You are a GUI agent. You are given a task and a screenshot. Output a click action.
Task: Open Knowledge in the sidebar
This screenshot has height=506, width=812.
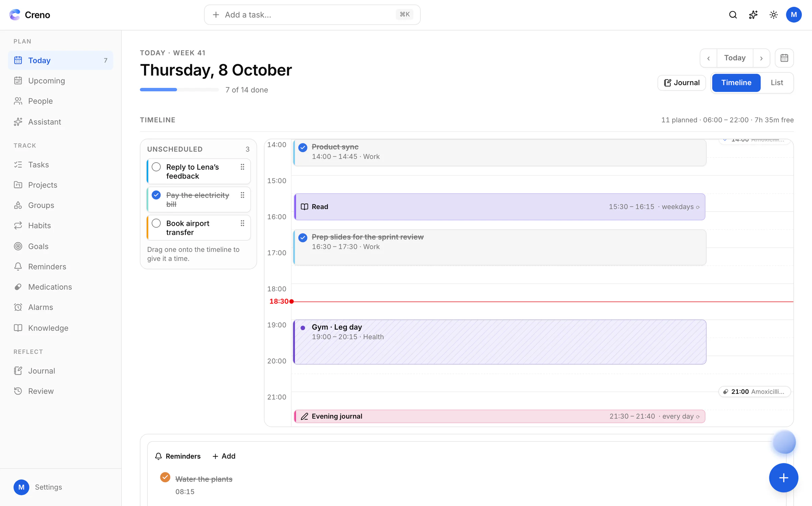click(x=61, y=328)
